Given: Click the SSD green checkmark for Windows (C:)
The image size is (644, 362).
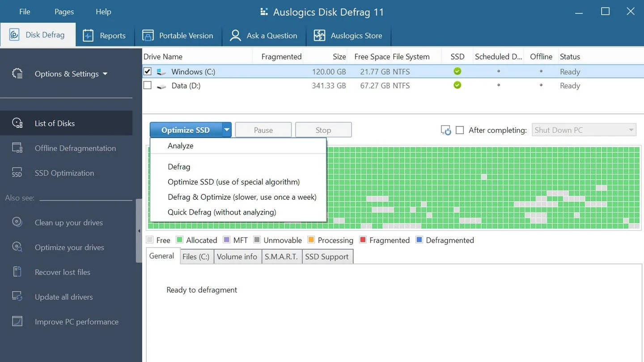Looking at the screenshot, I should [457, 71].
